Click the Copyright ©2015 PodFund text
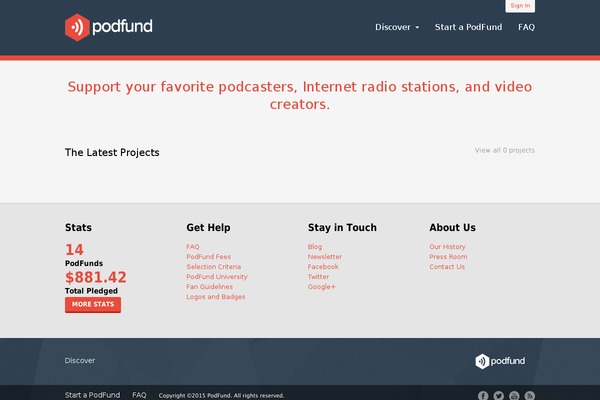The height and width of the screenshot is (400, 600). click(221, 395)
